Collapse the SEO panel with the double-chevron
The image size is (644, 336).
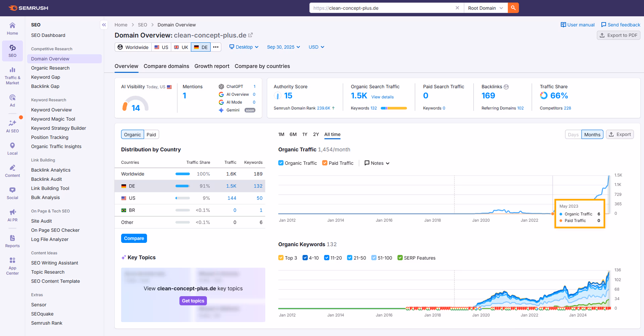[104, 25]
